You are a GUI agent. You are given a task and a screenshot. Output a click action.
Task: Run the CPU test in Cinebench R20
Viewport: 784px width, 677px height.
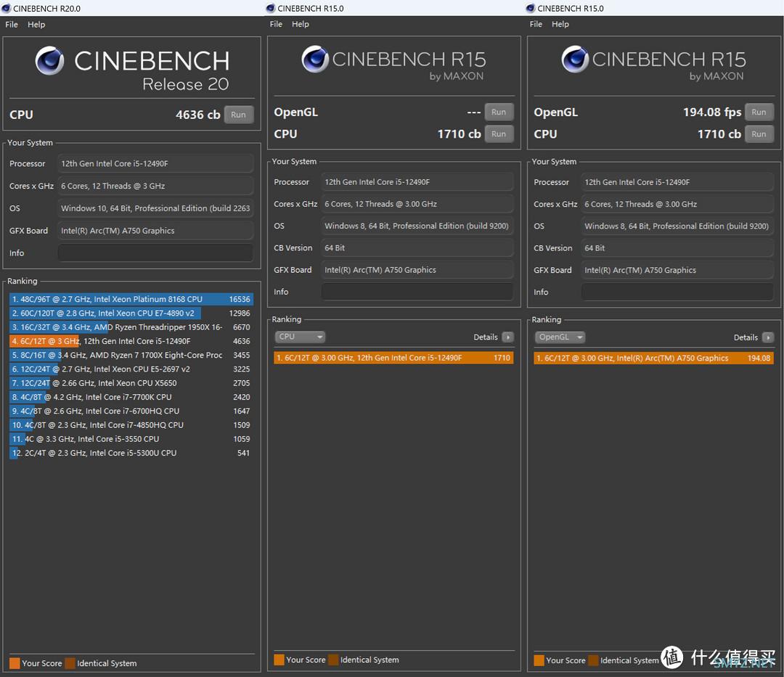tap(239, 115)
